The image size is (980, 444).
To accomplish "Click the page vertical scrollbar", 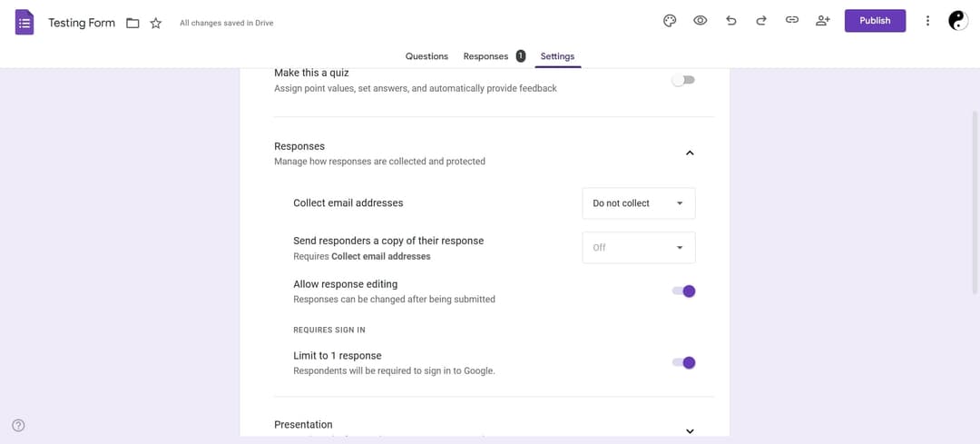I will pyautogui.click(x=975, y=203).
